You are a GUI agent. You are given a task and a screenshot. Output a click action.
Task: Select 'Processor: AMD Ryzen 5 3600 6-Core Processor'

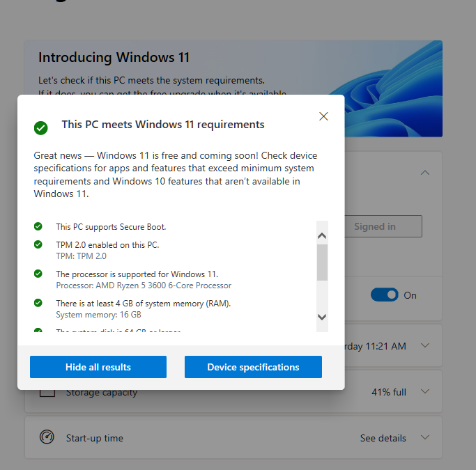144,285
